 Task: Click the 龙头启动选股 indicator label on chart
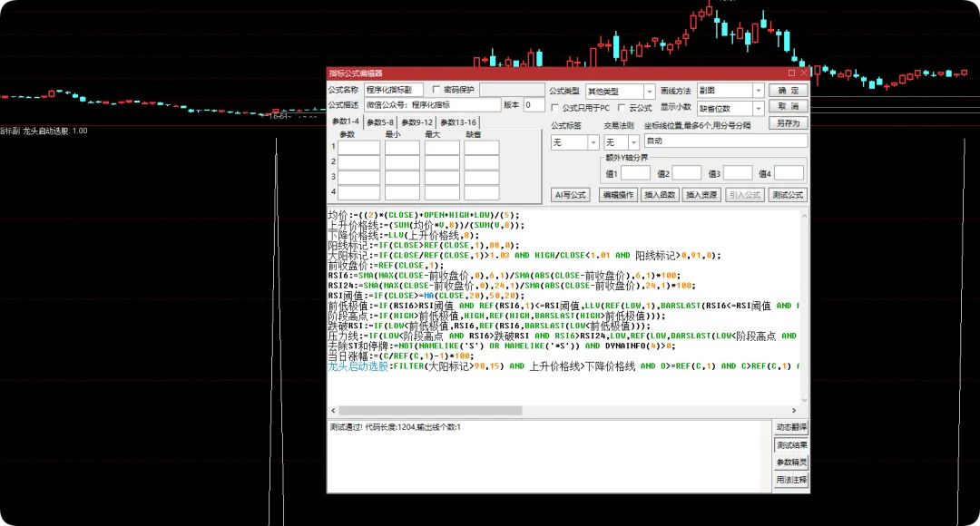click(x=55, y=131)
